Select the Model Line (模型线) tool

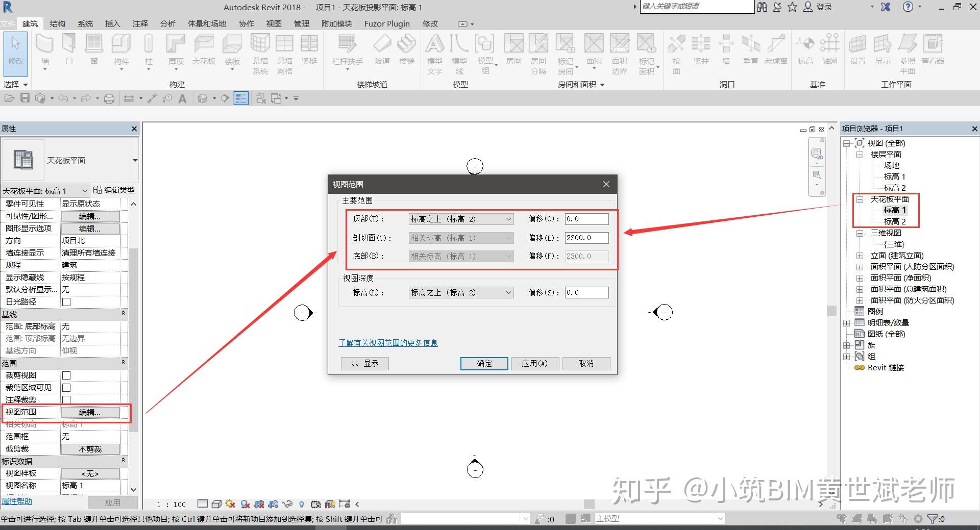click(459, 54)
